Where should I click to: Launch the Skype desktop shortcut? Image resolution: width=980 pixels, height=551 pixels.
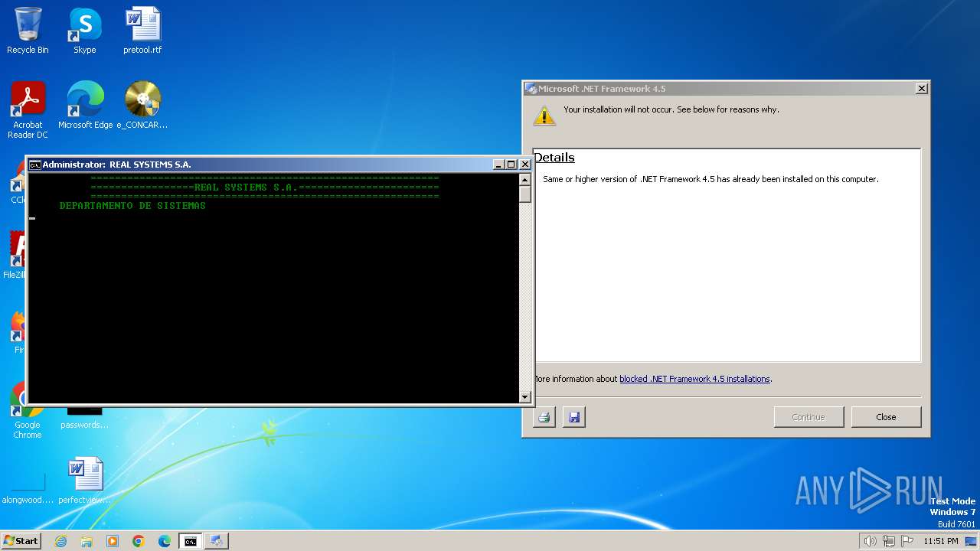(x=84, y=31)
